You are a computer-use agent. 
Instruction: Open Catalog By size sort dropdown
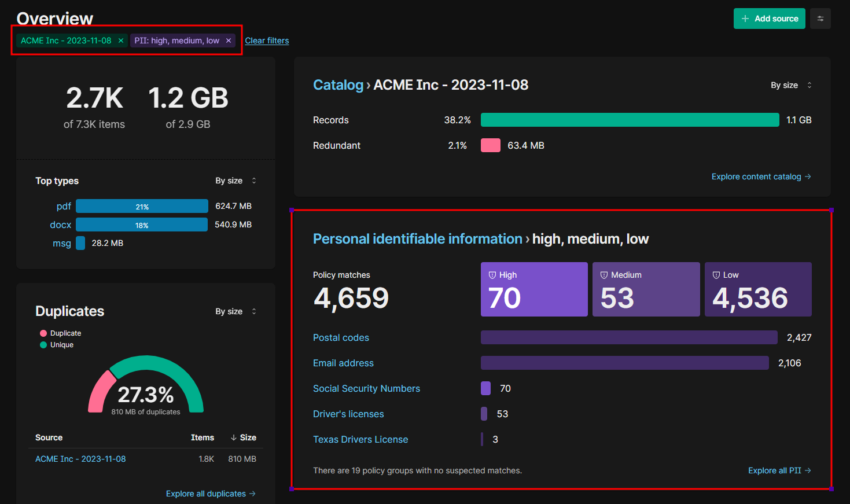click(x=790, y=85)
